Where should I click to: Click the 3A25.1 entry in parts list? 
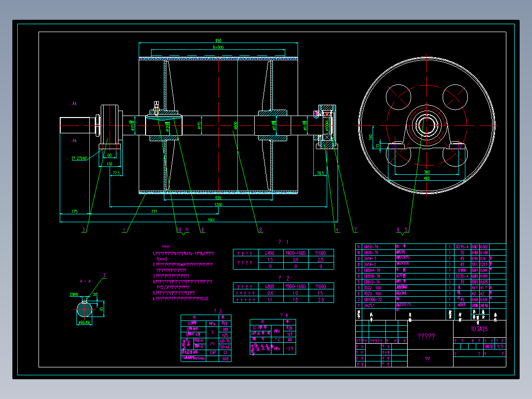click(370, 305)
